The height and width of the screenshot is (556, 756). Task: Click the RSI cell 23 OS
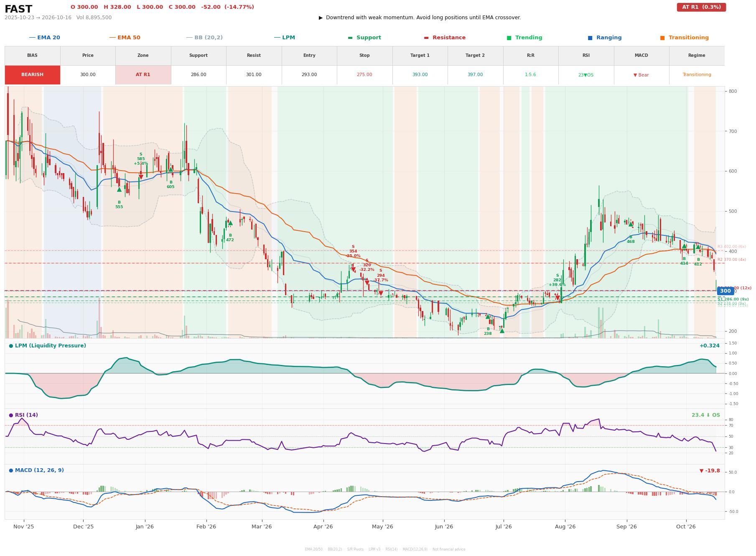(586, 75)
